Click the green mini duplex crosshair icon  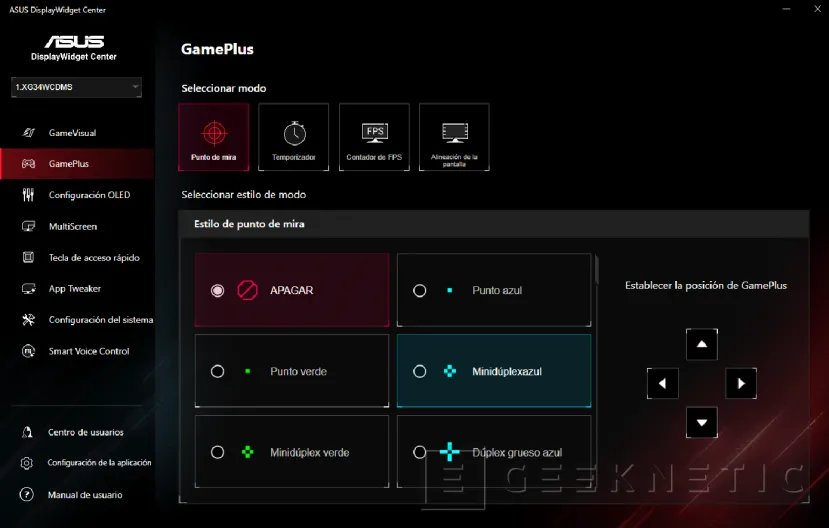pyautogui.click(x=247, y=452)
